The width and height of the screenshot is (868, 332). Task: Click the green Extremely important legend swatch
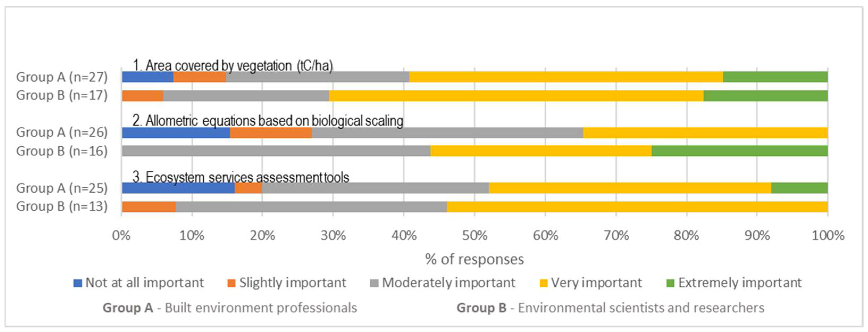(670, 283)
